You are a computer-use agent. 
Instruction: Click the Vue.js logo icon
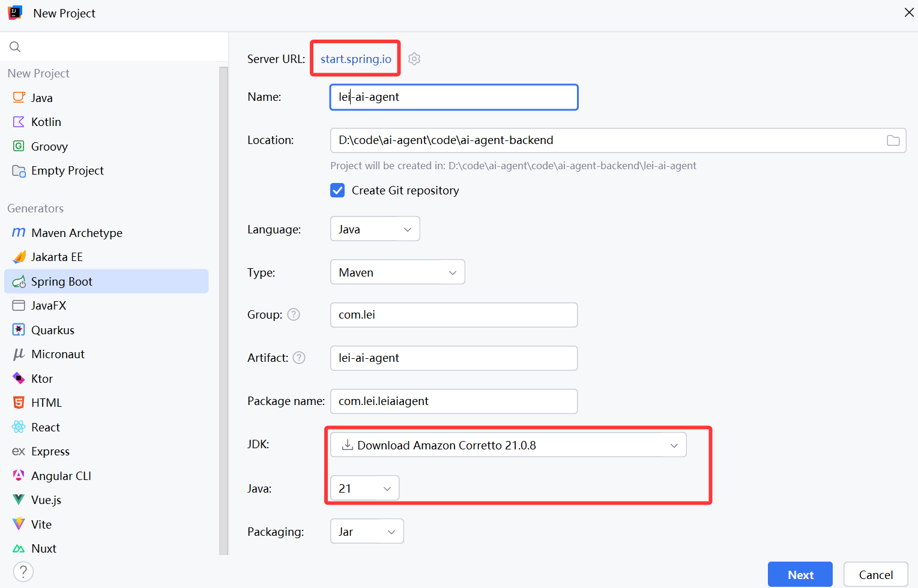coord(19,500)
